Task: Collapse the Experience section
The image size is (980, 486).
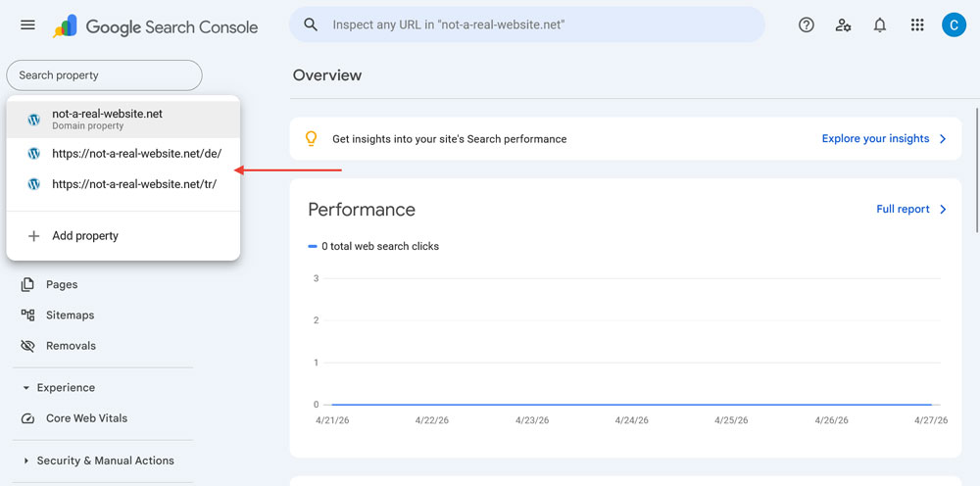Action: (26, 388)
